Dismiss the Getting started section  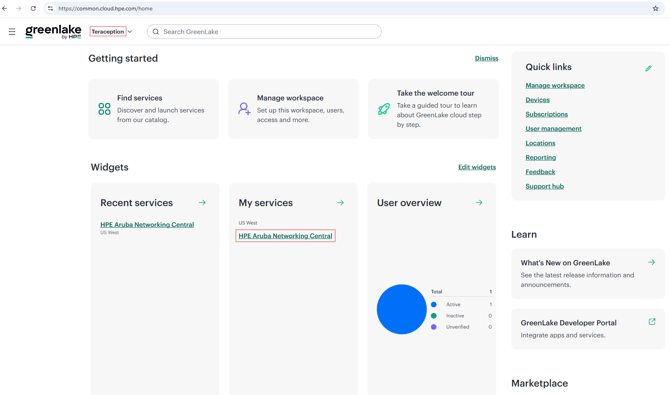486,58
